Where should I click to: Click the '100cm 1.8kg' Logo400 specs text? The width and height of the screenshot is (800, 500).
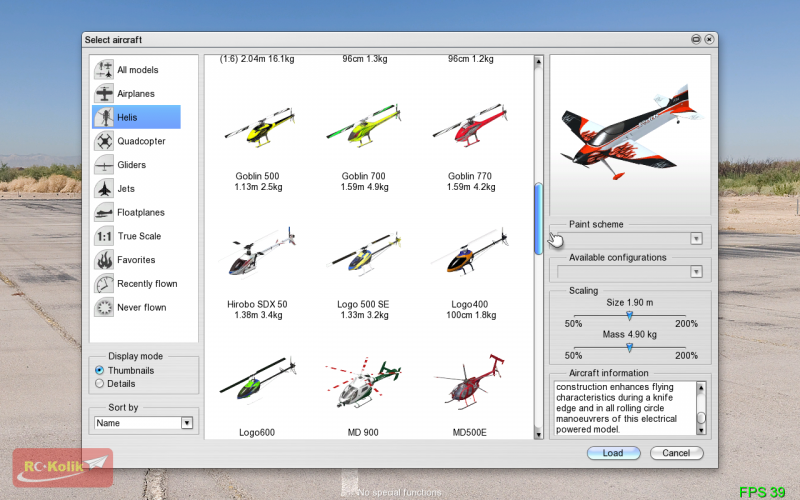point(471,315)
